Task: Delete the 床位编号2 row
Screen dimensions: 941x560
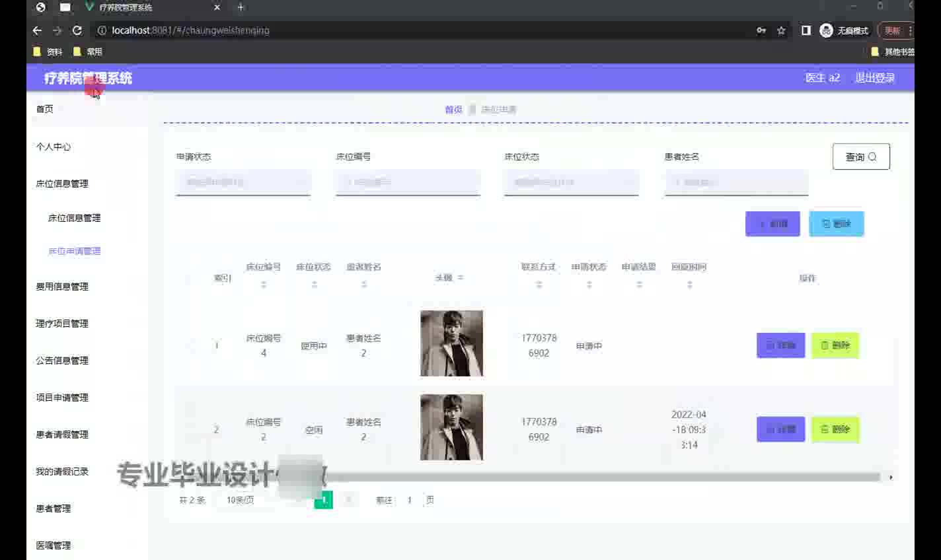Action: click(835, 429)
